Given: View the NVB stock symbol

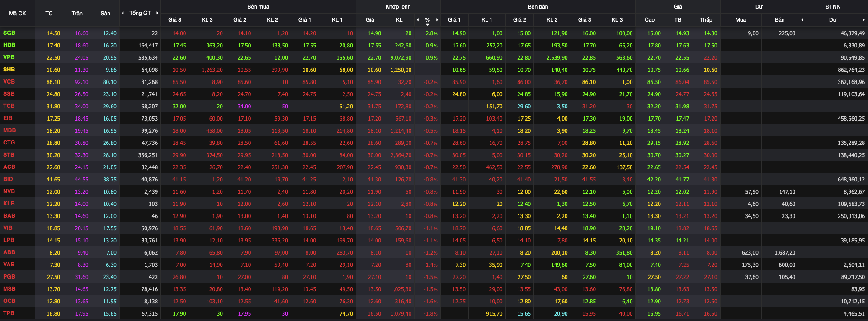Looking at the screenshot, I should click(x=9, y=191).
